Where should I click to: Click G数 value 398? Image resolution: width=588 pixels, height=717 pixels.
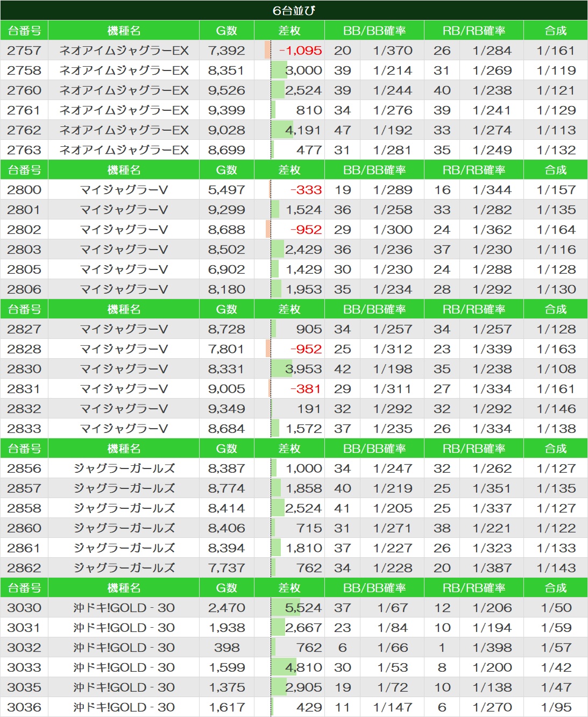click(x=226, y=648)
